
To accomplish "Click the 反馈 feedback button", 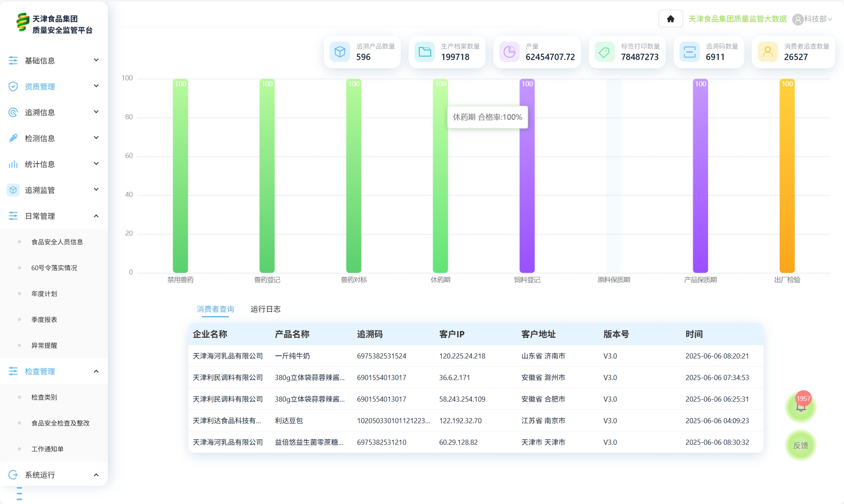I will (801, 445).
